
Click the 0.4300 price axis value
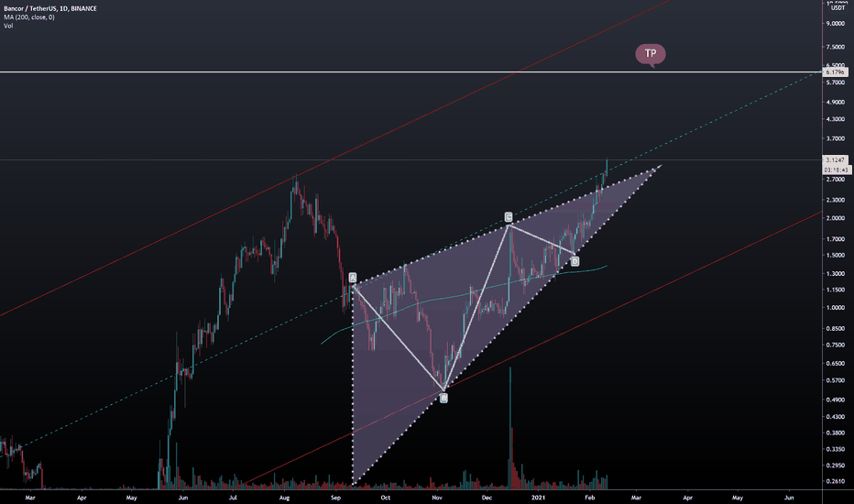[835, 417]
